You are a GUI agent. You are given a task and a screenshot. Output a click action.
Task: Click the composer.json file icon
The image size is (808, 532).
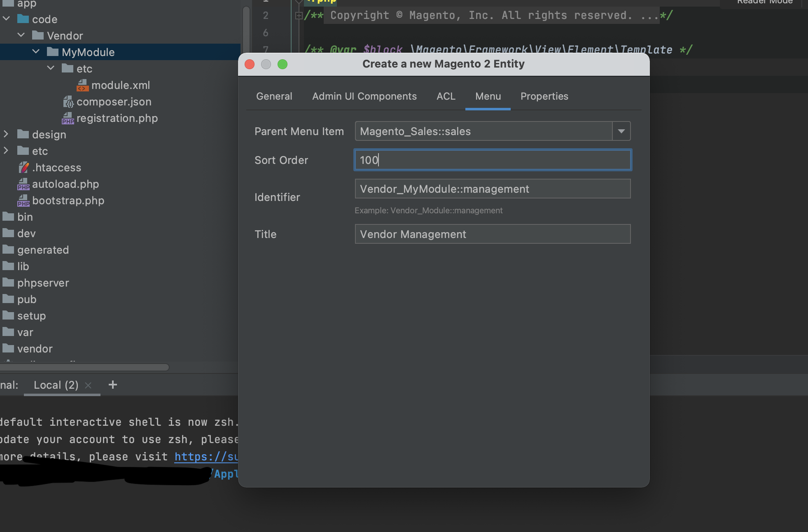(68, 102)
